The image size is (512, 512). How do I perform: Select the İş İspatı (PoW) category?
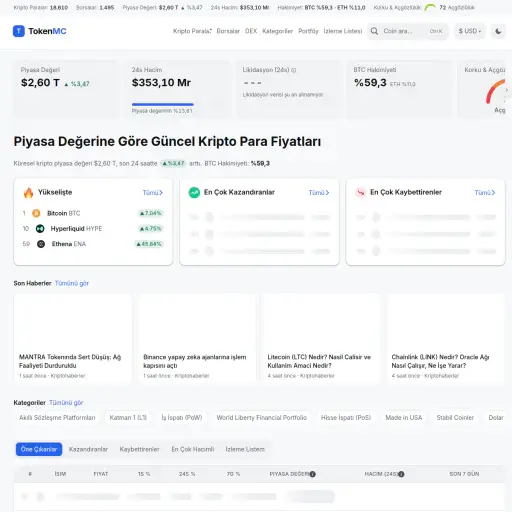click(182, 418)
